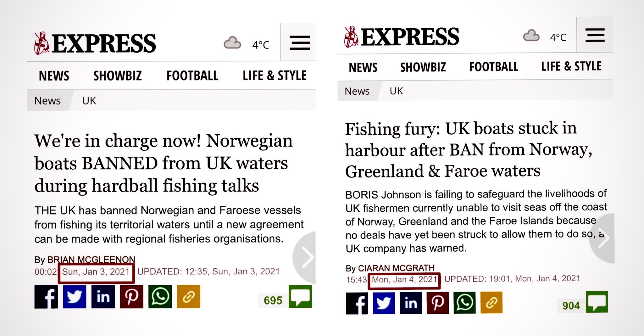Image resolution: width=644 pixels, height=336 pixels.
Task: Open hamburger menu on left Express page
Action: click(300, 42)
